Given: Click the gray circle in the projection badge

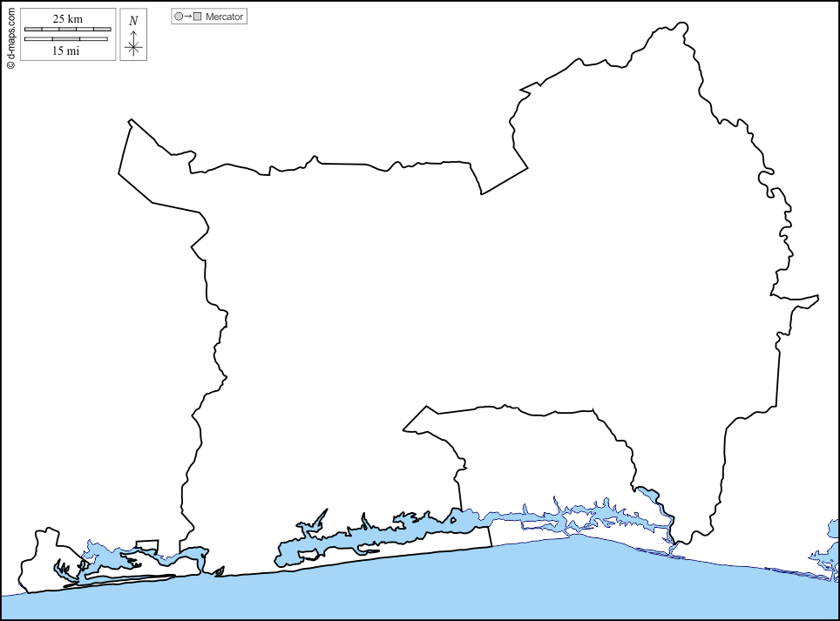Looking at the screenshot, I should [179, 17].
